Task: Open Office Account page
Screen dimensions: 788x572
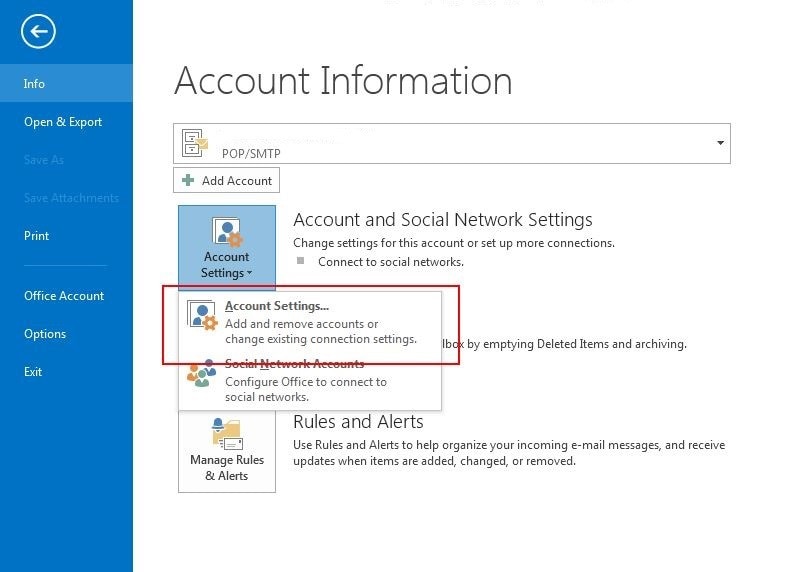Action: coord(64,296)
